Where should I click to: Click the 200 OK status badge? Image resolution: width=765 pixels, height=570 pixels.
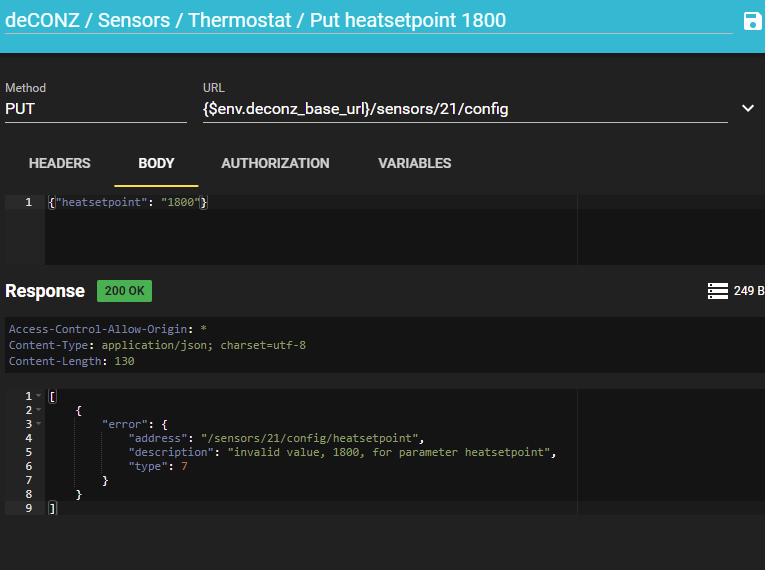(x=124, y=291)
